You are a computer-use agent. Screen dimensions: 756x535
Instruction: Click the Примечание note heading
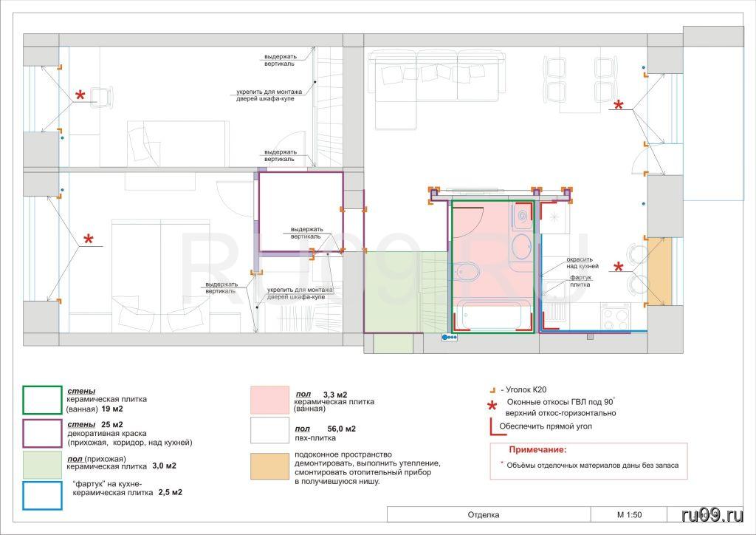[537, 449]
